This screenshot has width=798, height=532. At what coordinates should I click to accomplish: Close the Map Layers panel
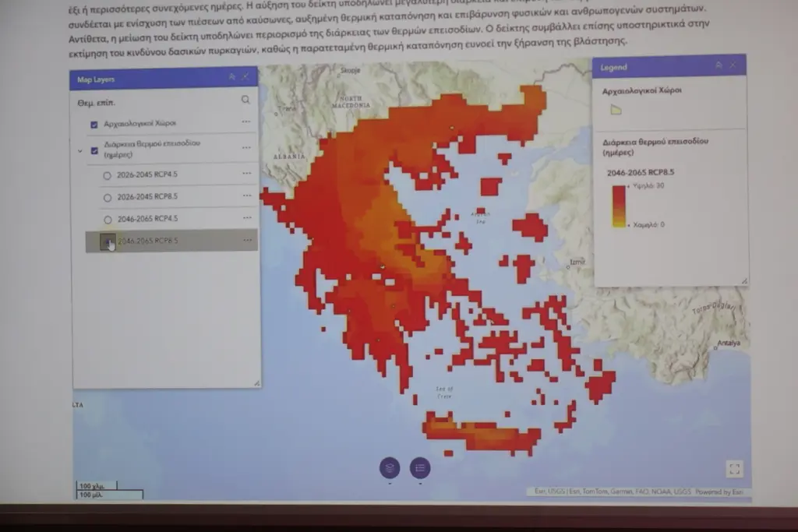[x=245, y=77]
